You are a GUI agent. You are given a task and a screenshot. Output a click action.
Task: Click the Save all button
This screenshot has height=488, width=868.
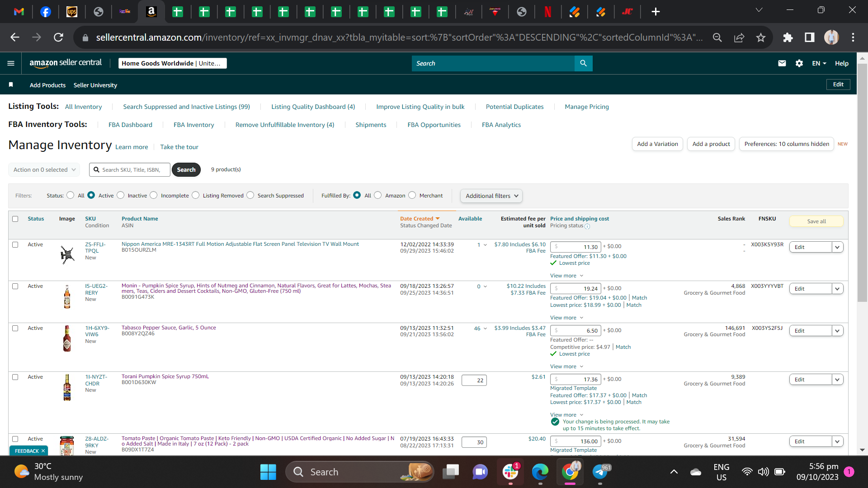tap(816, 221)
